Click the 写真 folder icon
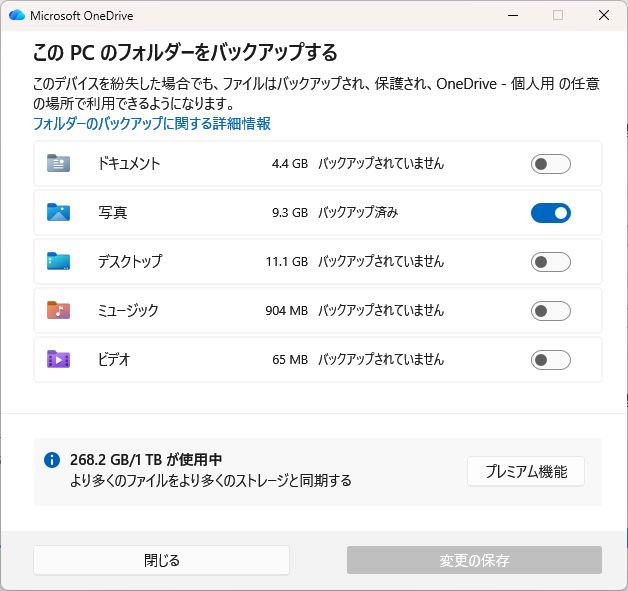 58,212
